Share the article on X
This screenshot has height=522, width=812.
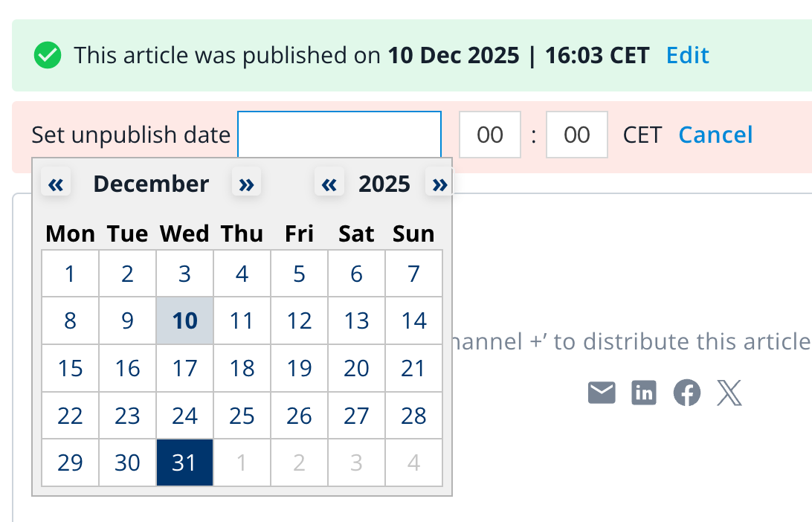pos(729,393)
